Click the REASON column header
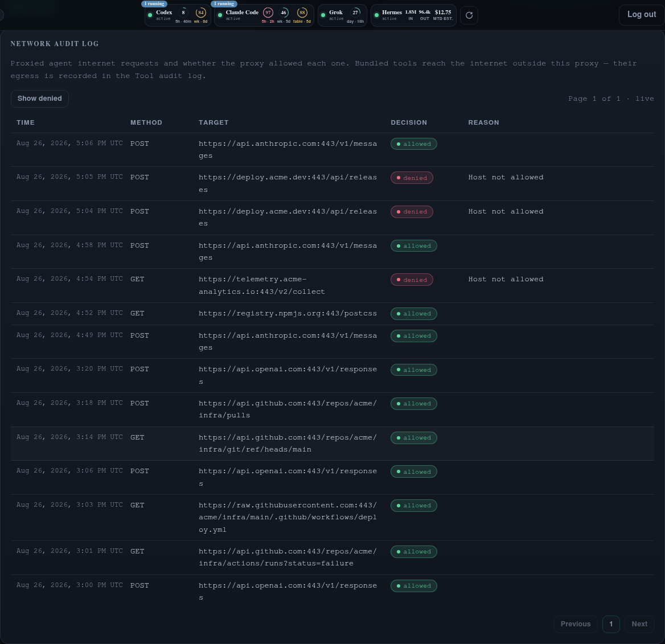Viewport: 665px width, 644px height. [483, 122]
